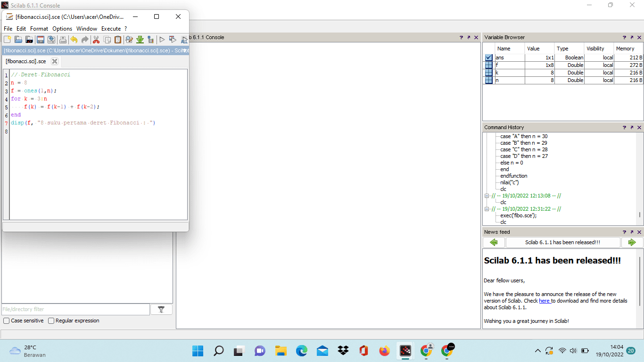Click the '272 B' memory cell

[x=628, y=65]
